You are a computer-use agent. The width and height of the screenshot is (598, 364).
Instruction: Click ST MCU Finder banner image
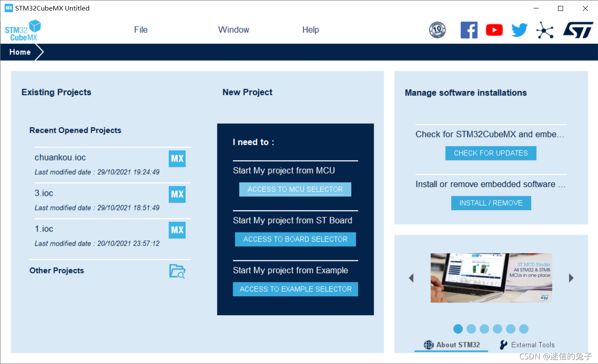(x=491, y=278)
